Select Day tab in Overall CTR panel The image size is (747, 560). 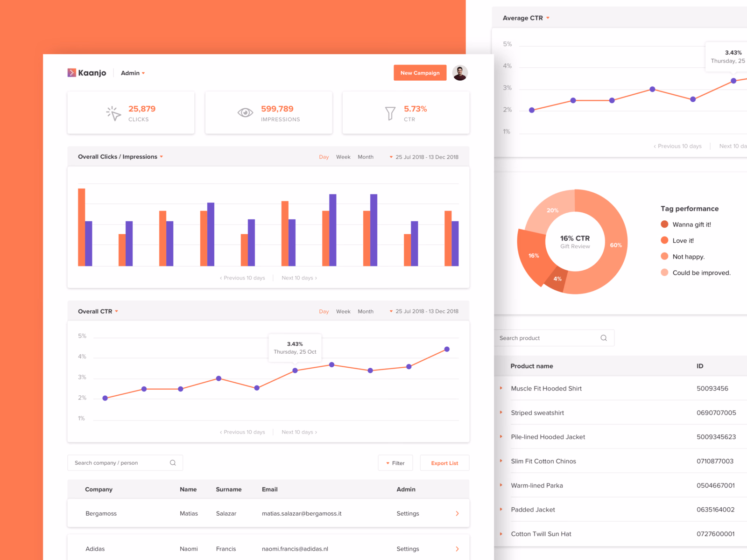click(x=324, y=311)
